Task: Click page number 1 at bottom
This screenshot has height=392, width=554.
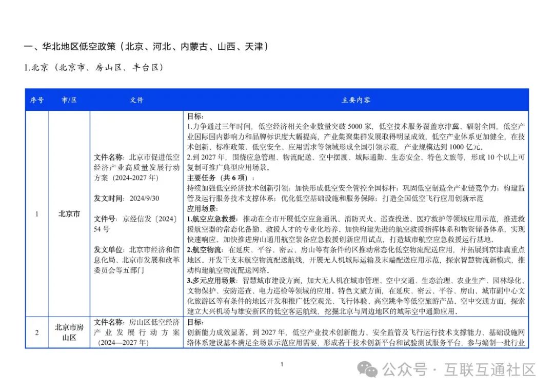Action: coord(282,364)
